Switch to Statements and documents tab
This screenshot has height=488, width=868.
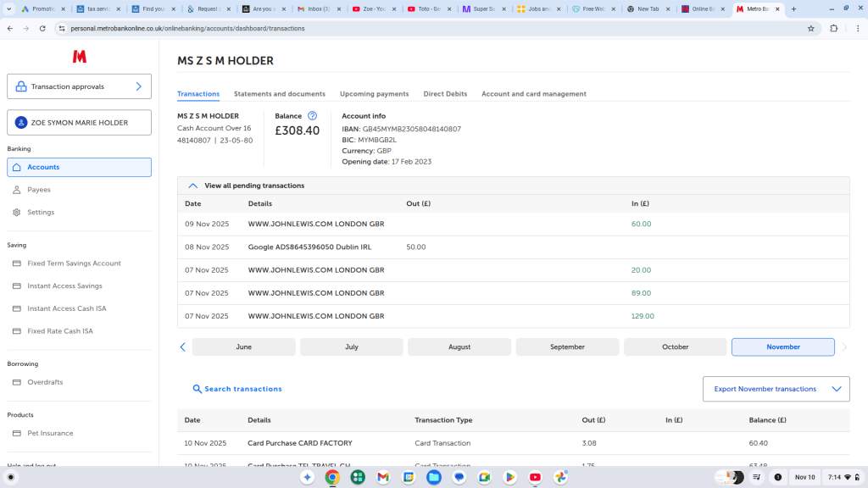[279, 94]
